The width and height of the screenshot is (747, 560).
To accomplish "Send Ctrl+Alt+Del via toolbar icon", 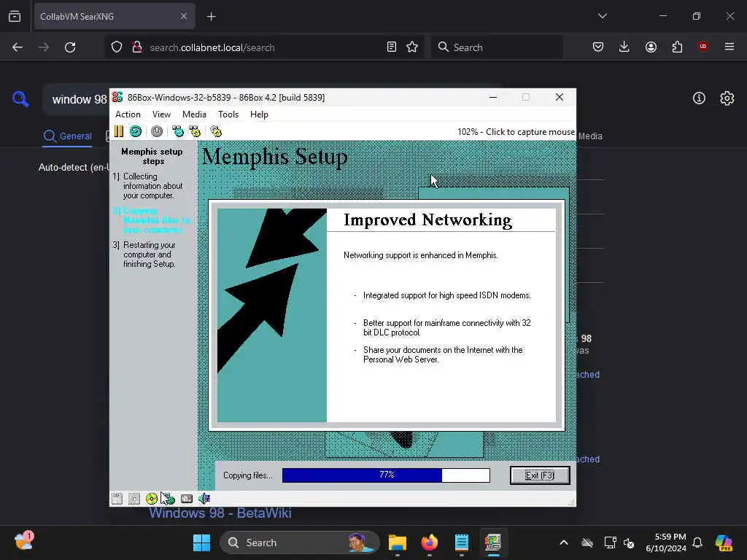I will coord(178,131).
